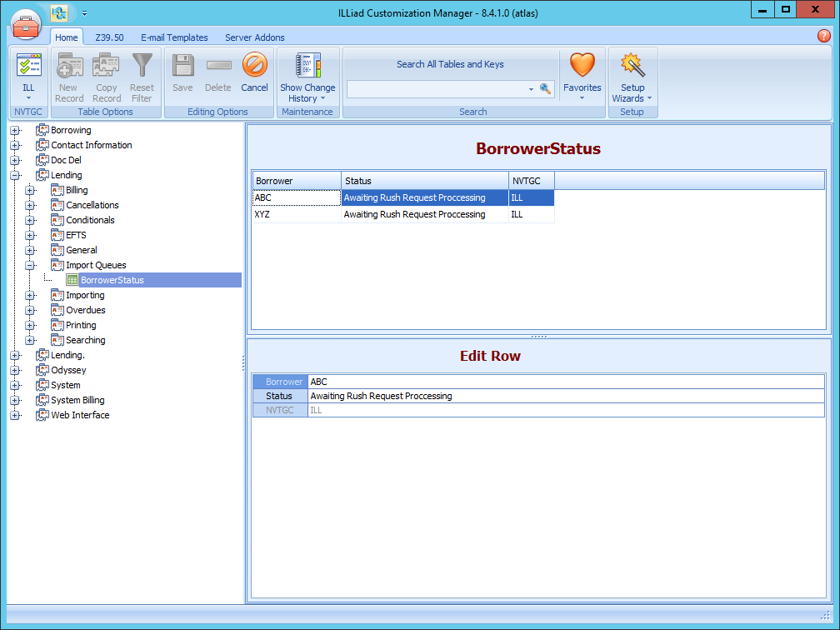Click the Search All Tables input field
The width and height of the screenshot is (840, 630).
(x=437, y=89)
